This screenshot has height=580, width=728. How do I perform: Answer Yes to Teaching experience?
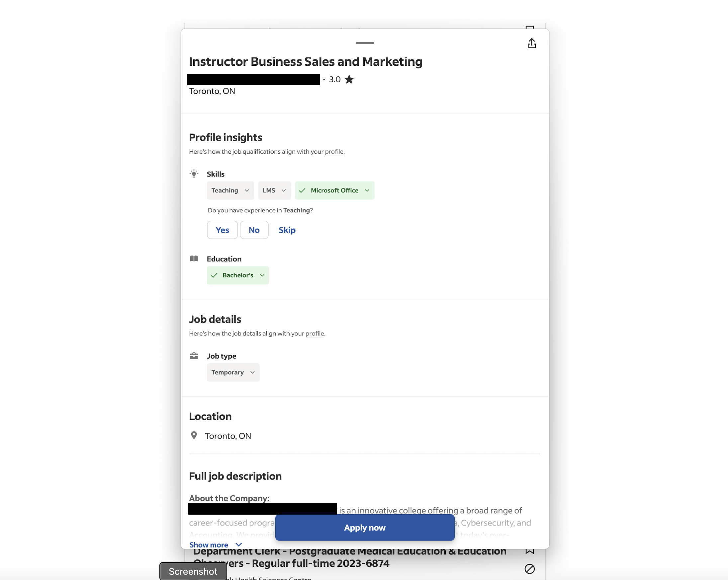click(x=222, y=230)
